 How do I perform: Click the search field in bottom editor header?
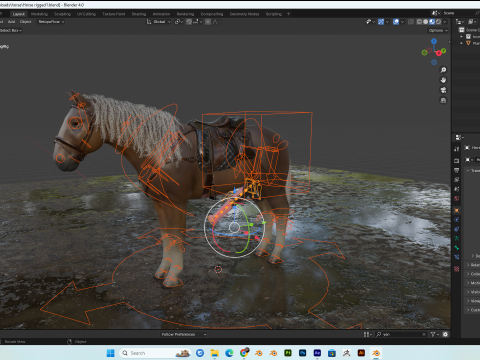click(401, 334)
